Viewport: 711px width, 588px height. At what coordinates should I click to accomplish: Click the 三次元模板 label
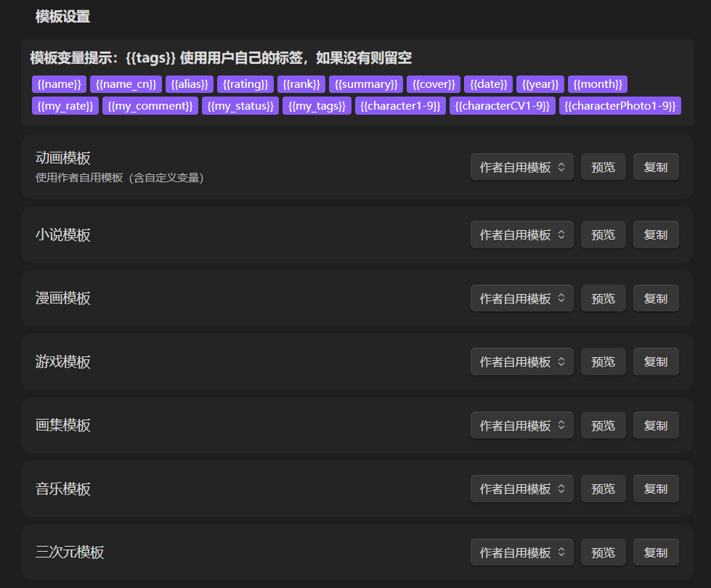click(x=70, y=552)
